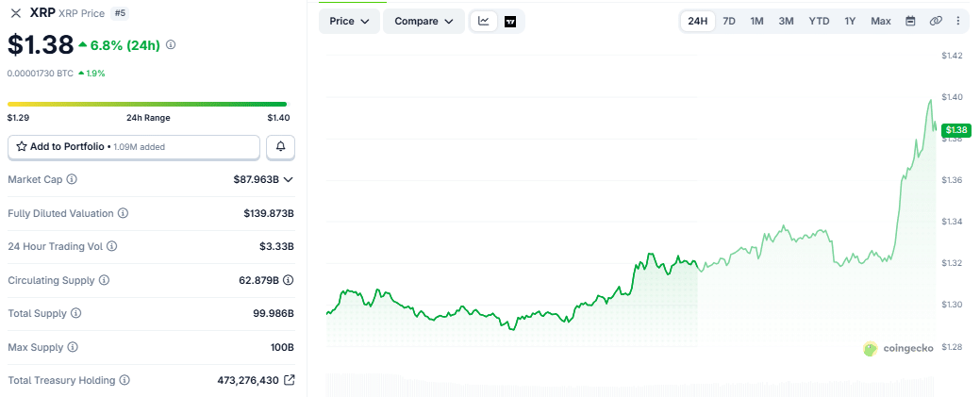Show 24 Hour Trading Vol info tooltip
Image resolution: width=980 pixels, height=397 pixels.
click(112, 246)
